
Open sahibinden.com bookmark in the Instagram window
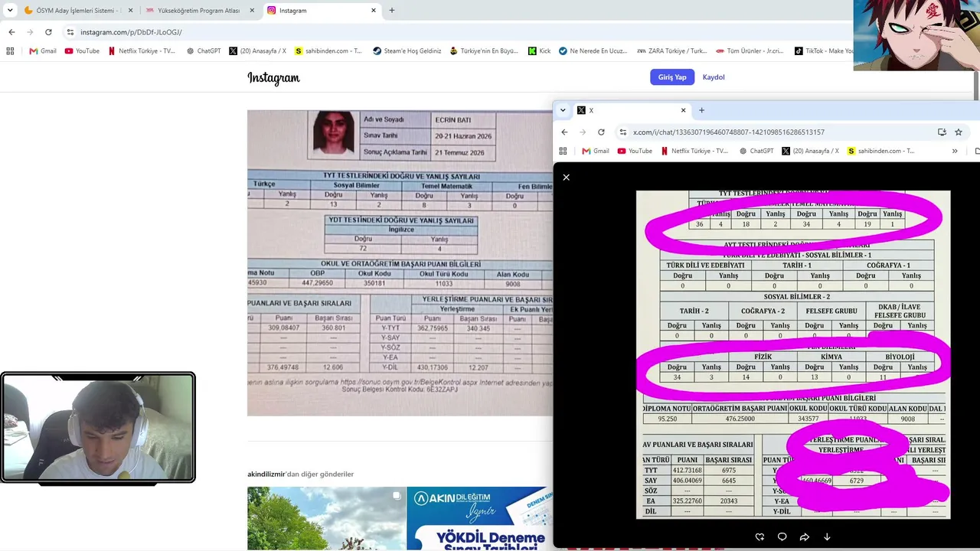(328, 51)
